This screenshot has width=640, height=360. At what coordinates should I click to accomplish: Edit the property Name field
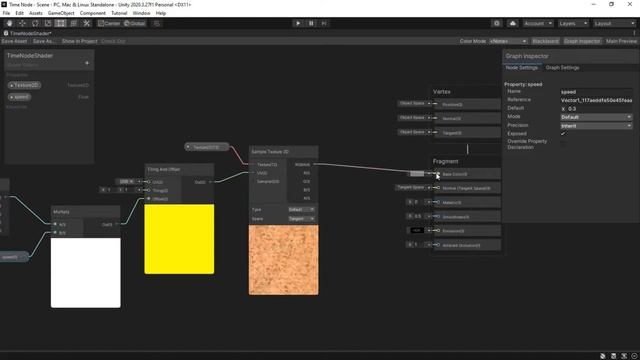pyautogui.click(x=596, y=92)
